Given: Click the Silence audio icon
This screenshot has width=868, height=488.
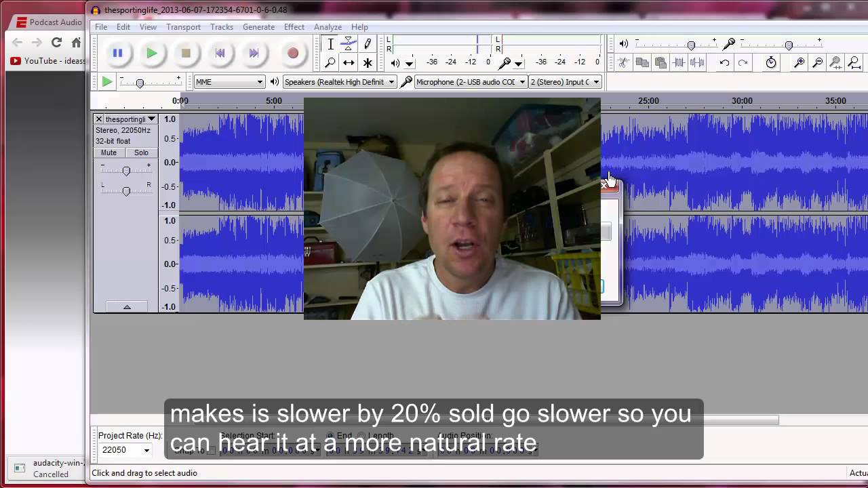Looking at the screenshot, I should click(x=697, y=62).
